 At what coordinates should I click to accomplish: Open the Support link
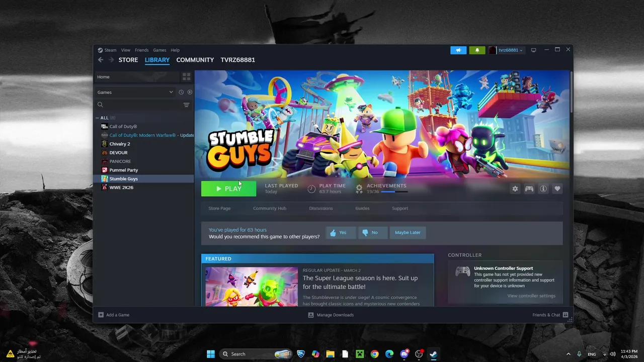click(400, 208)
